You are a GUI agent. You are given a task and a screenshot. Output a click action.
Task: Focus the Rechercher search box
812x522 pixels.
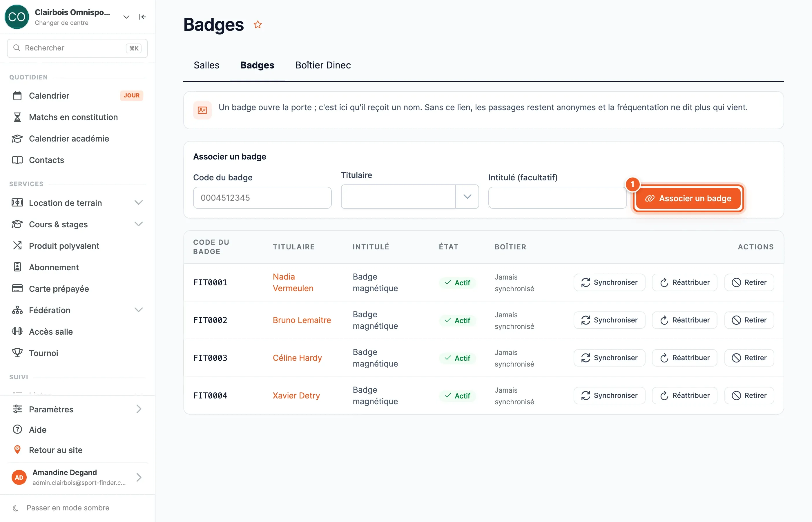coord(77,48)
